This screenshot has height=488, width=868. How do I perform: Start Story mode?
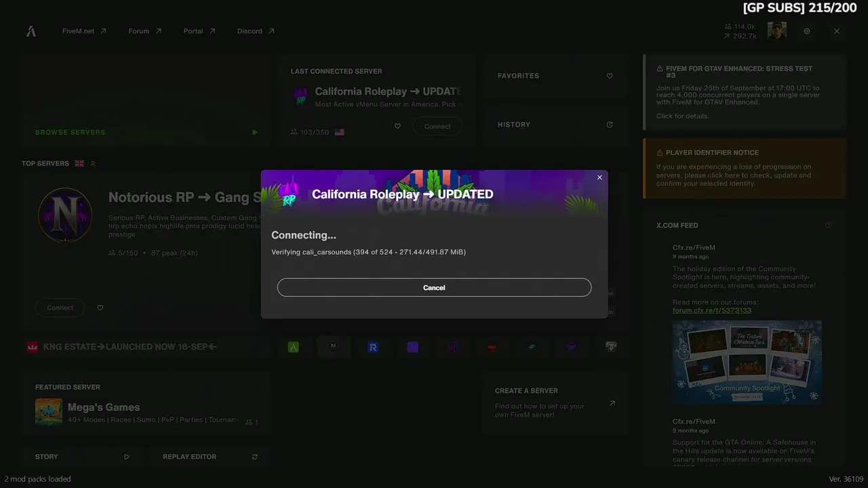tap(81, 457)
